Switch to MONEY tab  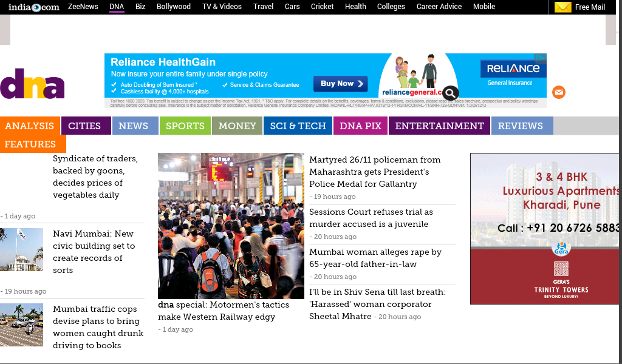[238, 126]
